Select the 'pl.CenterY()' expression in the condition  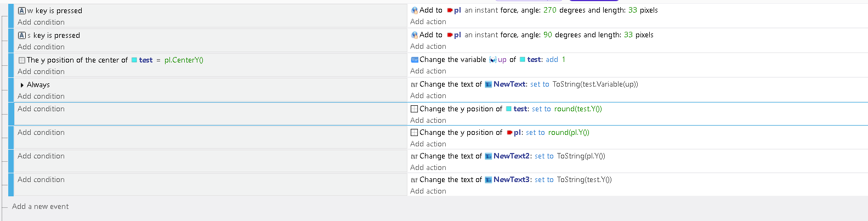coord(184,60)
